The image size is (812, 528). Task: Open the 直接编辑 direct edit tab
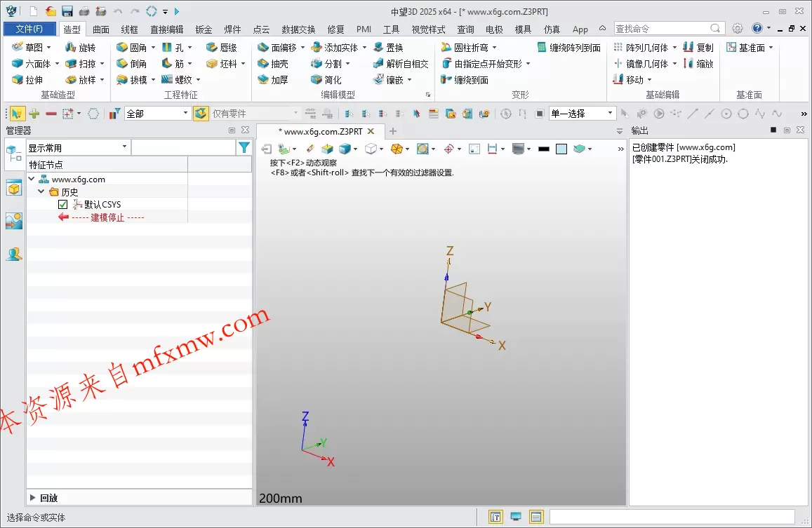[167, 29]
